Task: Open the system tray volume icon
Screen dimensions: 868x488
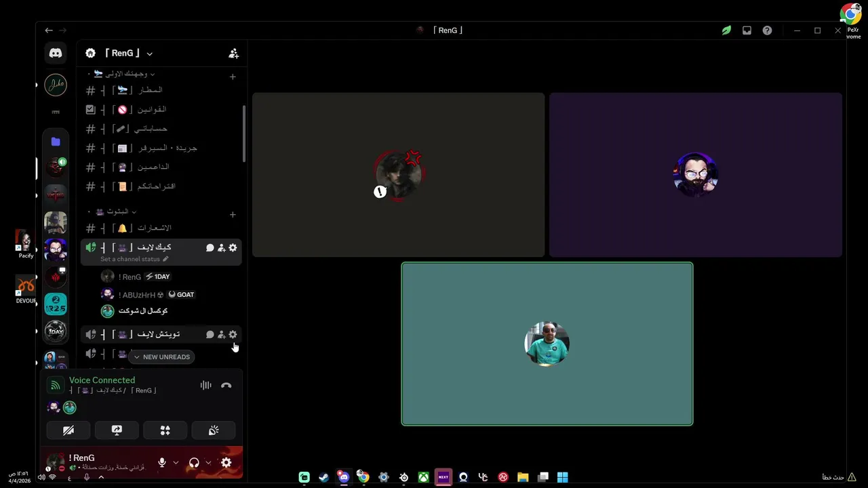Action: click(41, 477)
